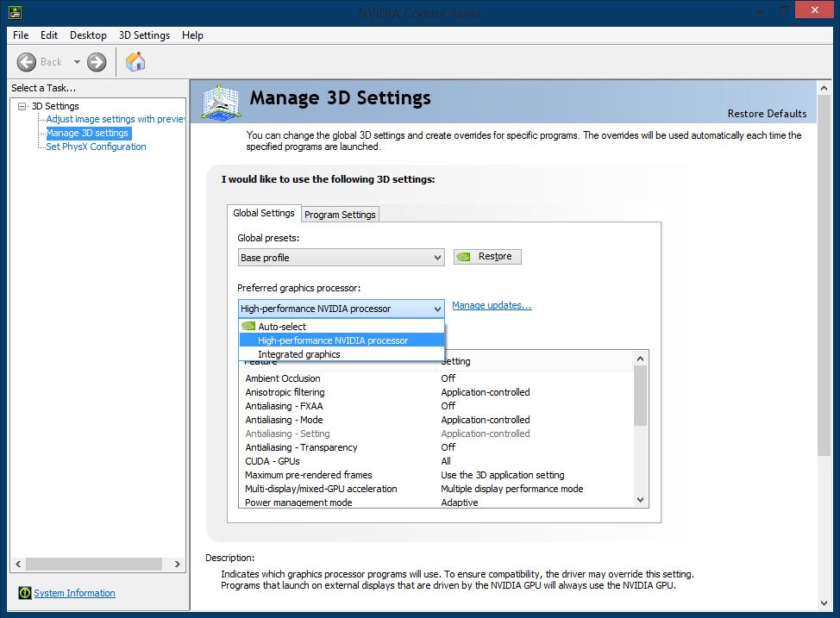Select Manage 3D settings in the task tree
The image size is (840, 618).
88,133
